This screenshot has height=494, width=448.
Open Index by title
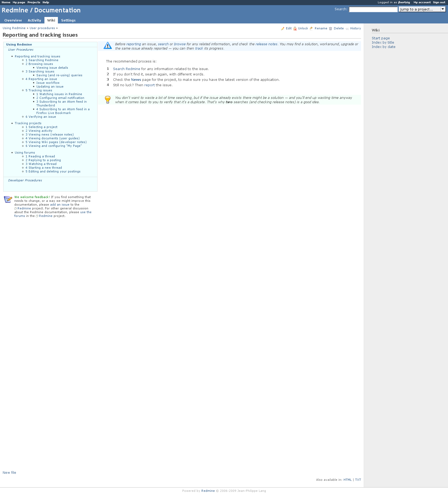click(383, 43)
